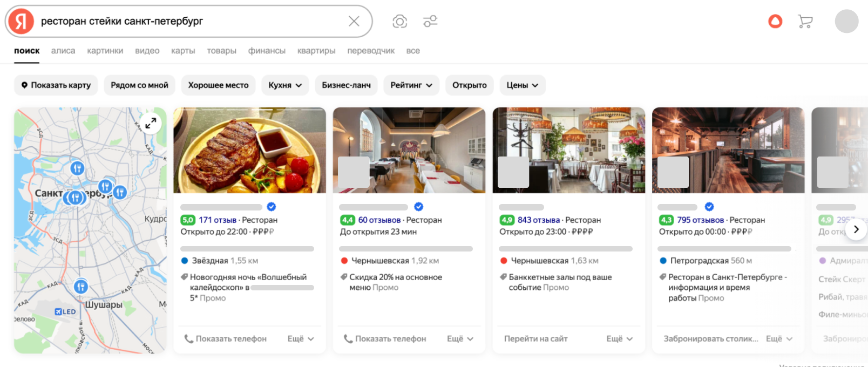Viewport: 868px width, 367px height.
Task: Show phone for the 4,4 rated restaurant
Action: (x=385, y=339)
